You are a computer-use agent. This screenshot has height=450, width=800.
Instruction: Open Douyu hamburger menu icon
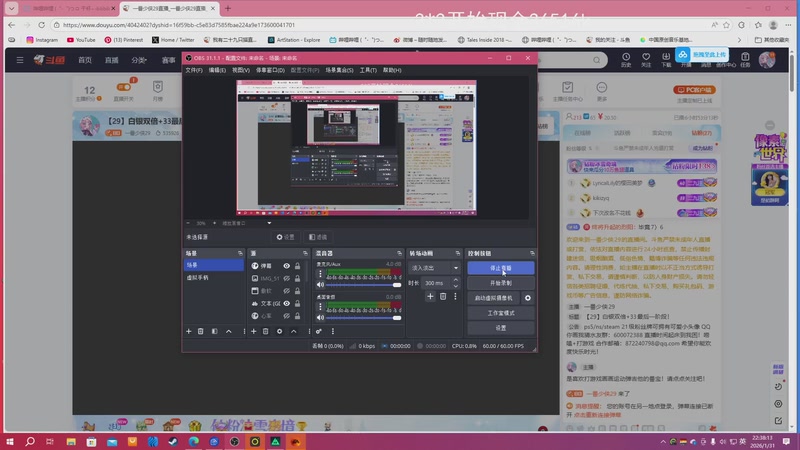20,60
